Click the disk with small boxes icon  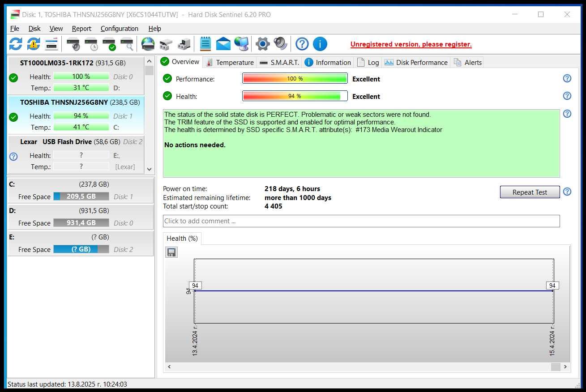click(166, 44)
